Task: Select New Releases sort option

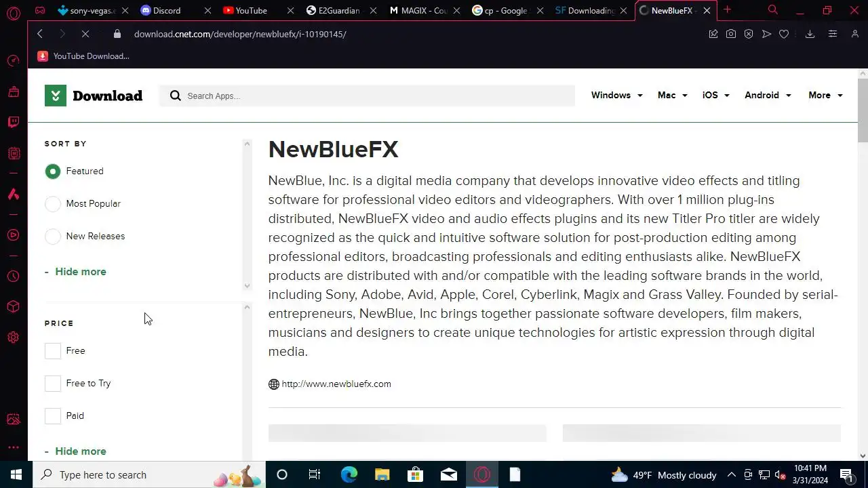Action: point(53,237)
